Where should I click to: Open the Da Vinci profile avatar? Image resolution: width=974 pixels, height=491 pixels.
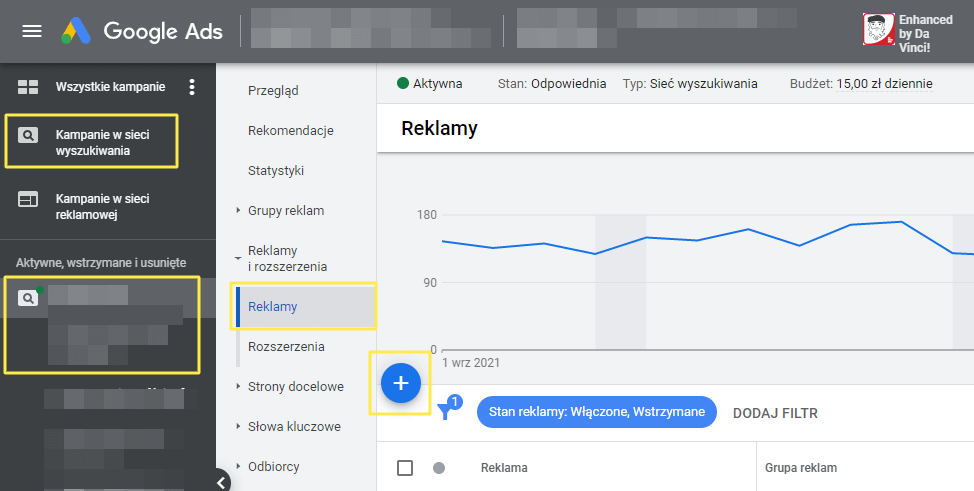pyautogui.click(x=879, y=29)
